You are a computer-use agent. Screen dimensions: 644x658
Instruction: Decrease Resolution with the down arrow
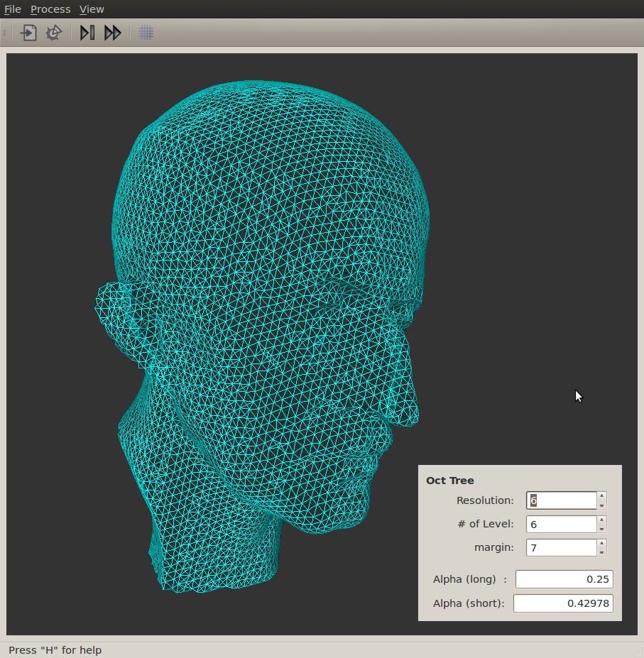coord(601,505)
